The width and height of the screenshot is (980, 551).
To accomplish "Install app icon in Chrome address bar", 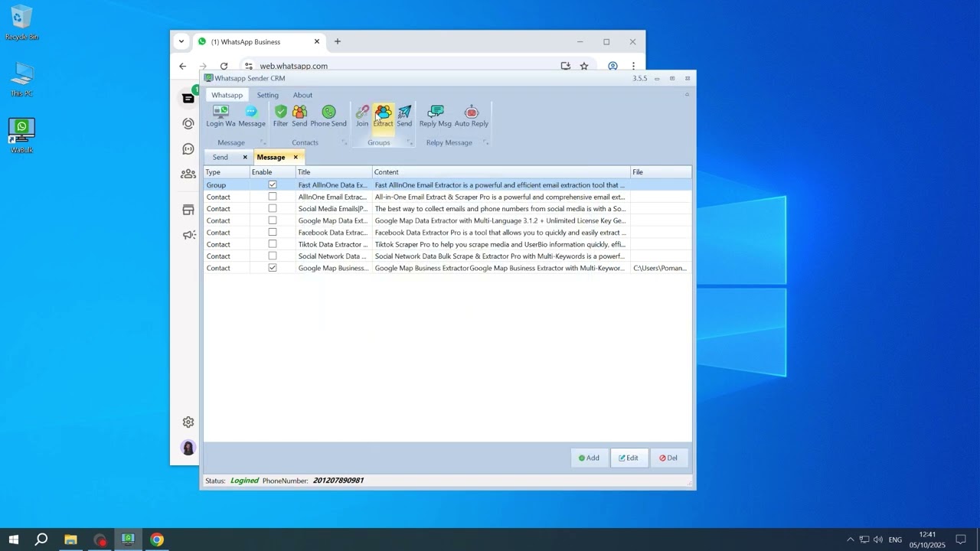I will (x=566, y=66).
